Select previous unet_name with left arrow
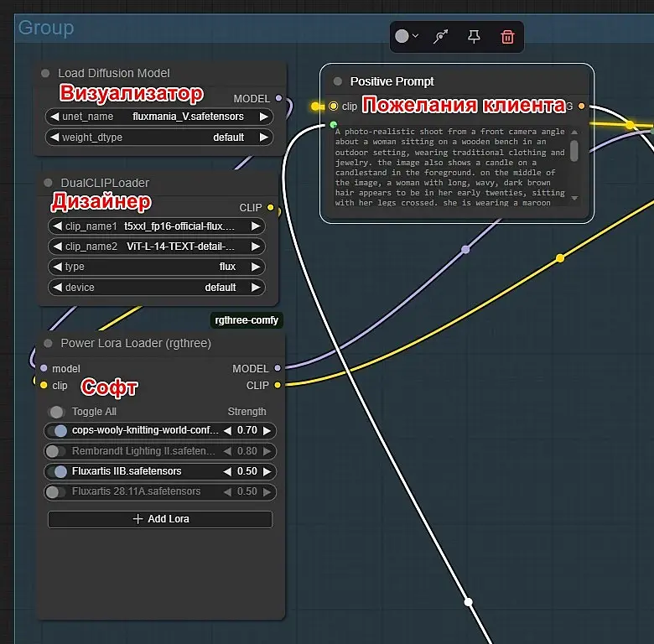The width and height of the screenshot is (654, 644). click(x=54, y=117)
